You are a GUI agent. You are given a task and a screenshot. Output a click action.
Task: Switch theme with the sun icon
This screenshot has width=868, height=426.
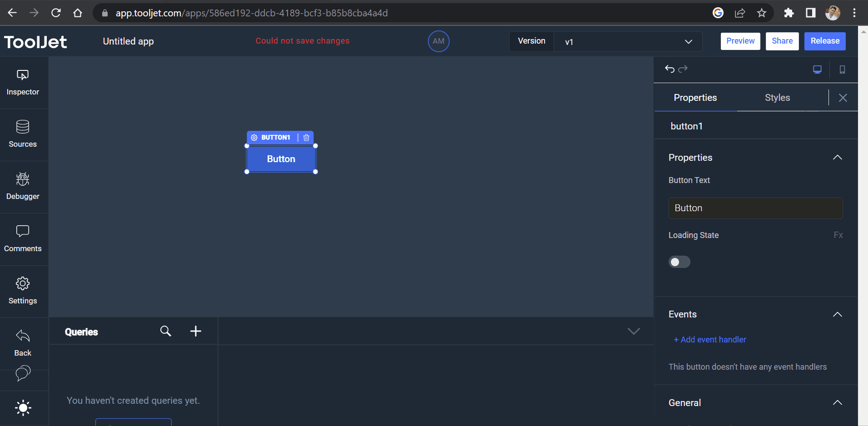23,408
